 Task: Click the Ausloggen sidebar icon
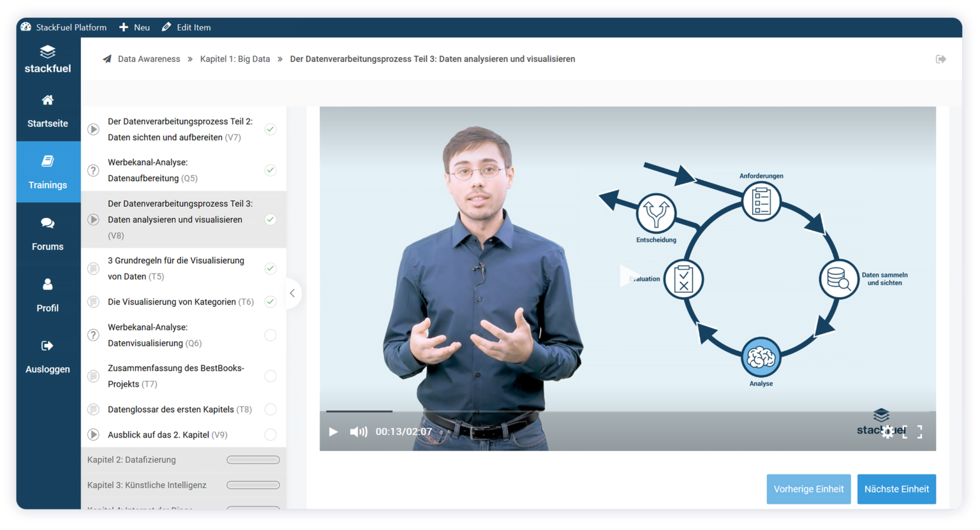tap(47, 356)
